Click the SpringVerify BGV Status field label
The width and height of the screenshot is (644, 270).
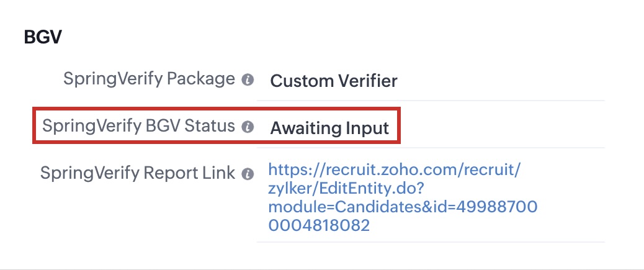(x=138, y=126)
